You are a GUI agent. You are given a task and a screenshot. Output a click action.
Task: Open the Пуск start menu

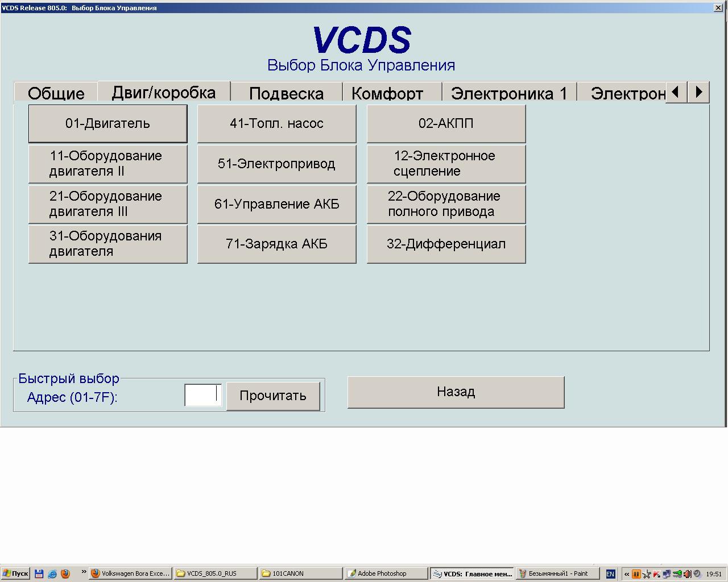[15, 573]
